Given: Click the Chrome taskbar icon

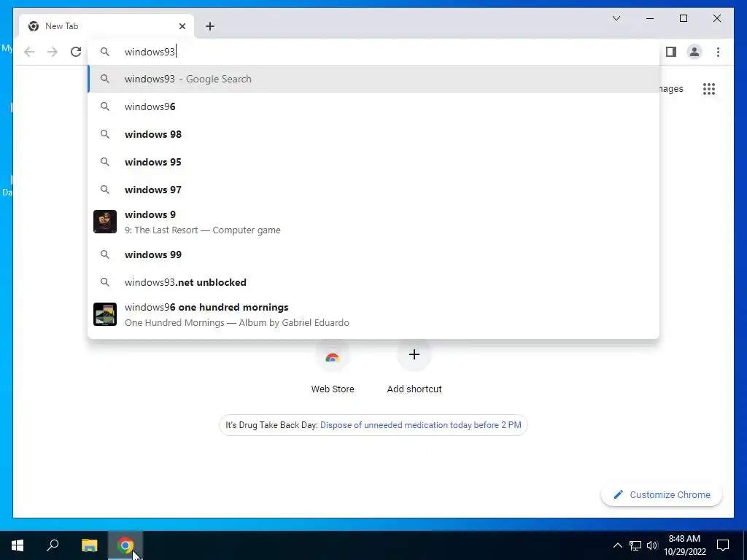Looking at the screenshot, I should pyautogui.click(x=125, y=545).
